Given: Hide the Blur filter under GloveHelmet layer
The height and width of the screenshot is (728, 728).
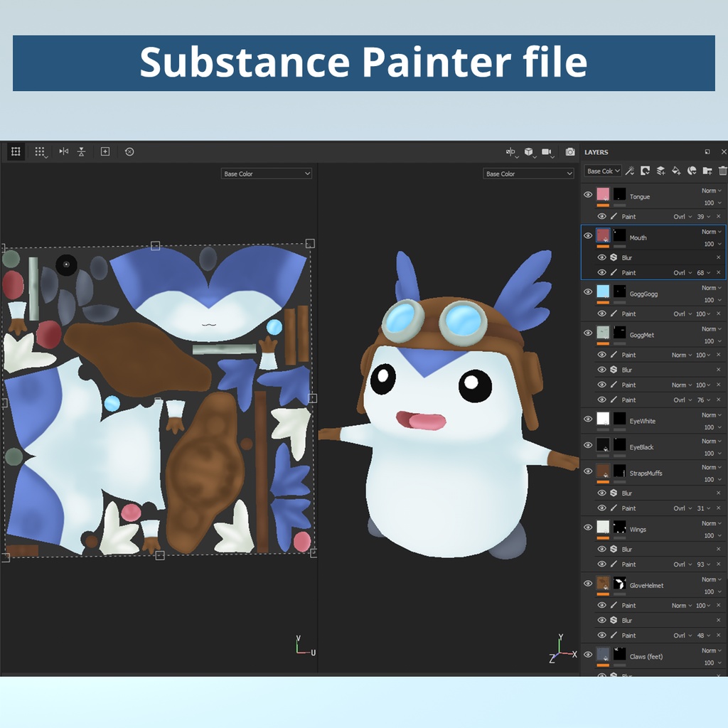Looking at the screenshot, I should (601, 620).
